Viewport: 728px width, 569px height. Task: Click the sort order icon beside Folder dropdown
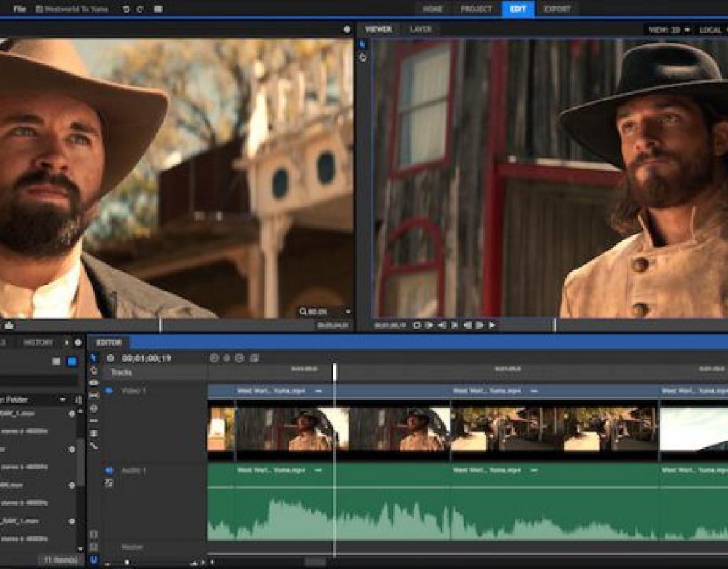78,400
